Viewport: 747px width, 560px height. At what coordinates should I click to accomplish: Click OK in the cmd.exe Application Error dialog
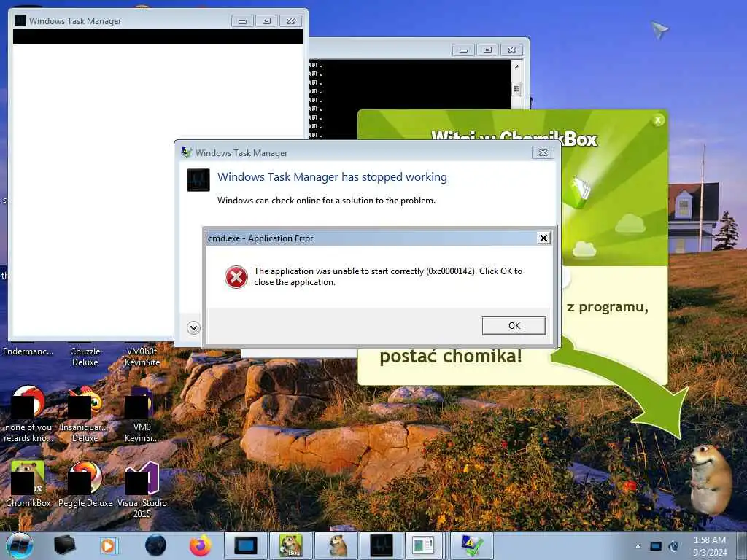pos(514,326)
